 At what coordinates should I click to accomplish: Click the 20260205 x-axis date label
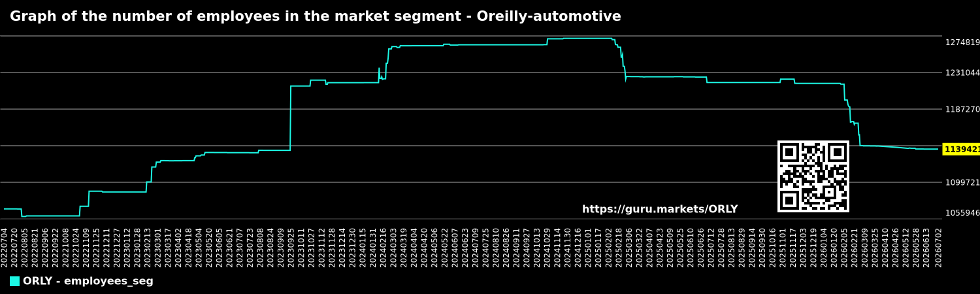[x=845, y=247]
